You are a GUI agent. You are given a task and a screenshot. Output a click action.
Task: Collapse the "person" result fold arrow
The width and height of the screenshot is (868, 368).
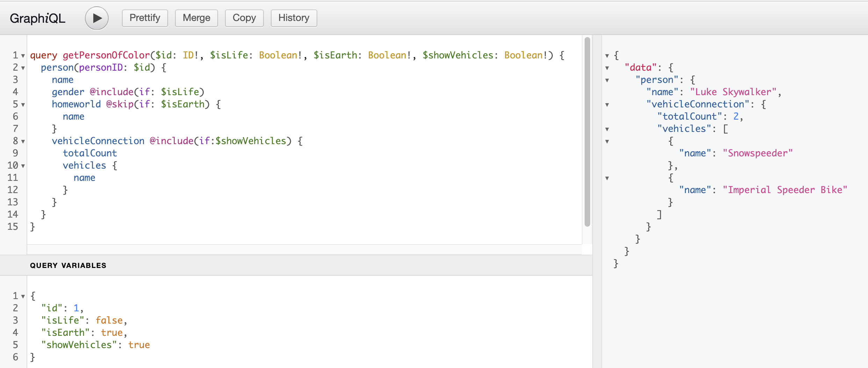(x=607, y=80)
